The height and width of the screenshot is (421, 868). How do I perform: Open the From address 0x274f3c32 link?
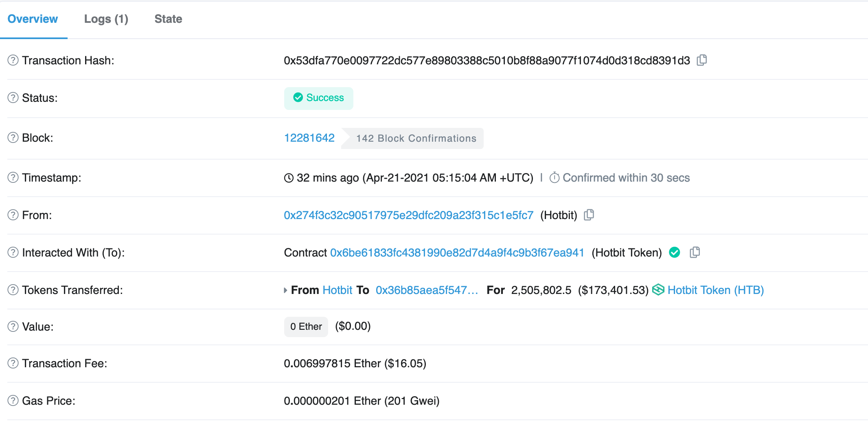click(408, 215)
